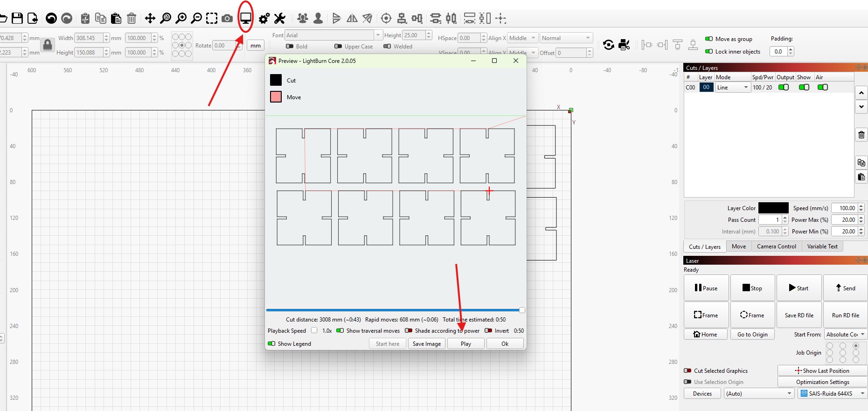The height and width of the screenshot is (411, 868).
Task: Click the Frame selection dashed-square icon
Action: 212,18
